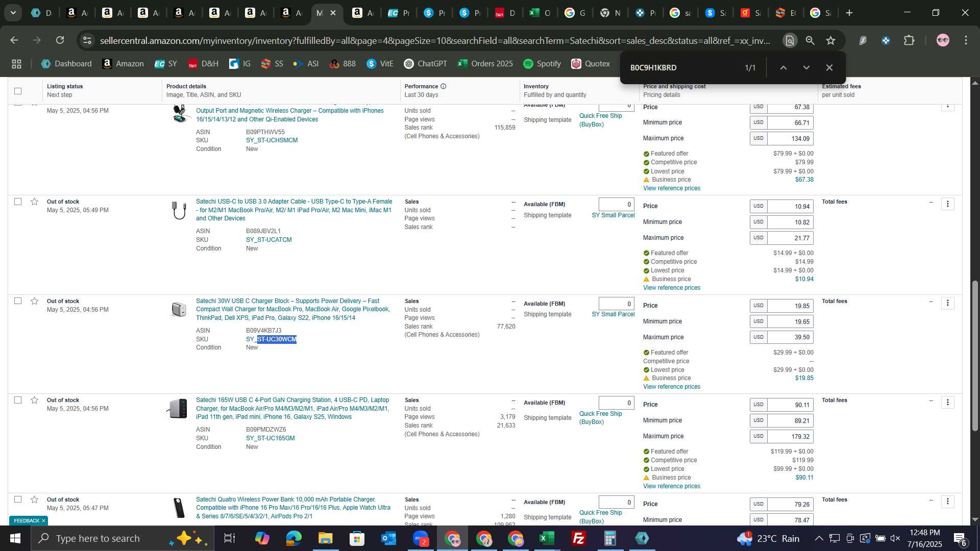Open the notification center icon
The image size is (980, 551).
click(960, 538)
